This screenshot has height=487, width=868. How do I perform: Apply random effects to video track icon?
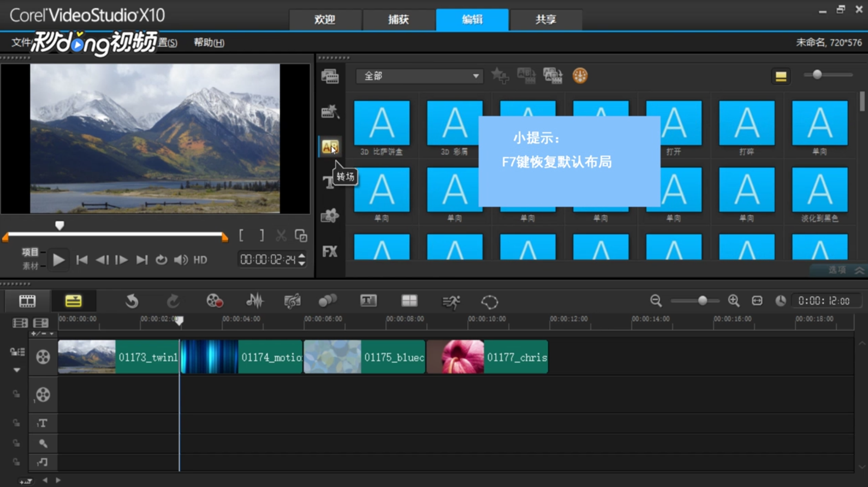(552, 76)
